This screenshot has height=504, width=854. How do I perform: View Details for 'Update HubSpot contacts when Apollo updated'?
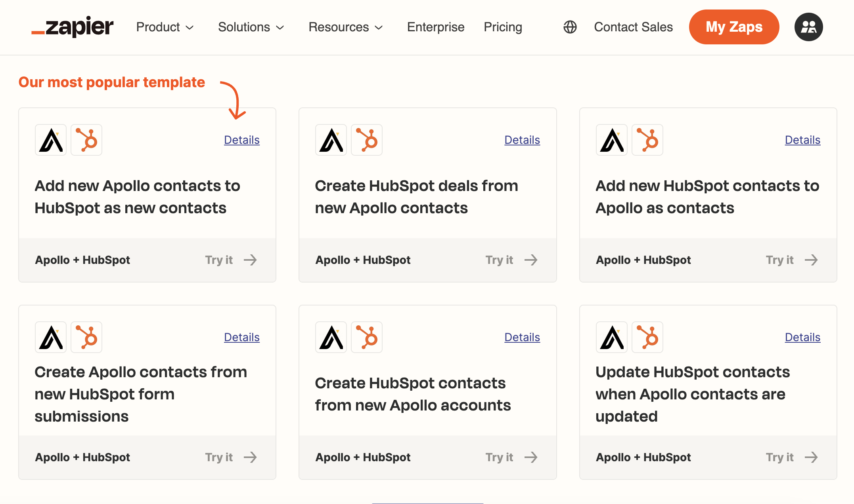pyautogui.click(x=802, y=337)
